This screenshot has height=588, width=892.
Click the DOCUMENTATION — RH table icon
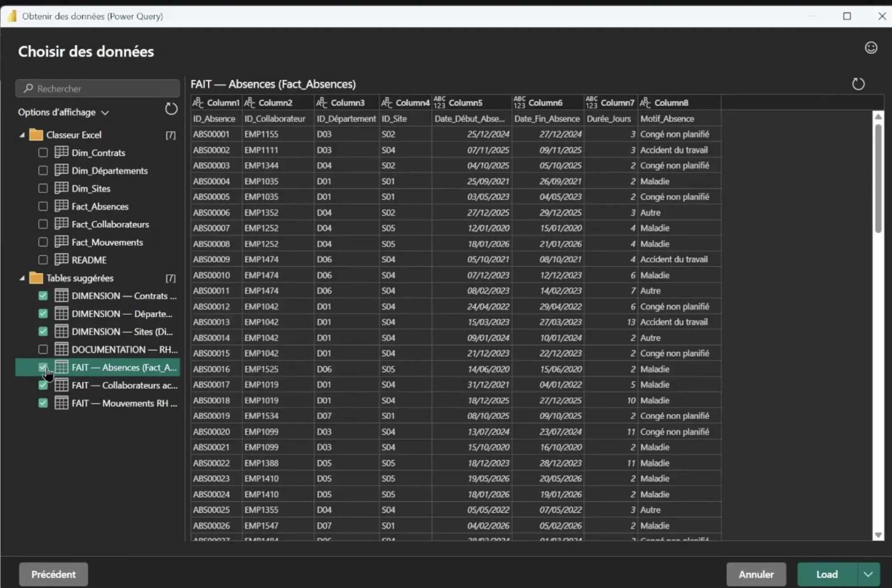pos(61,349)
